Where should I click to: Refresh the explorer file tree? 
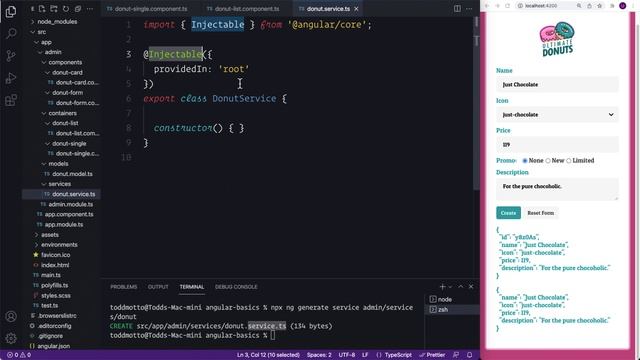(66, 9)
